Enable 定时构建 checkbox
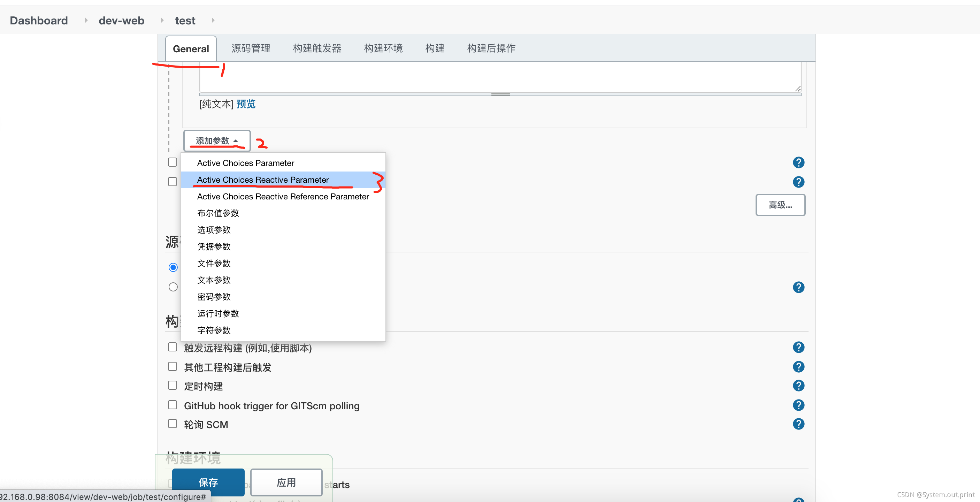Screen dimensions: 980x502 173,386
